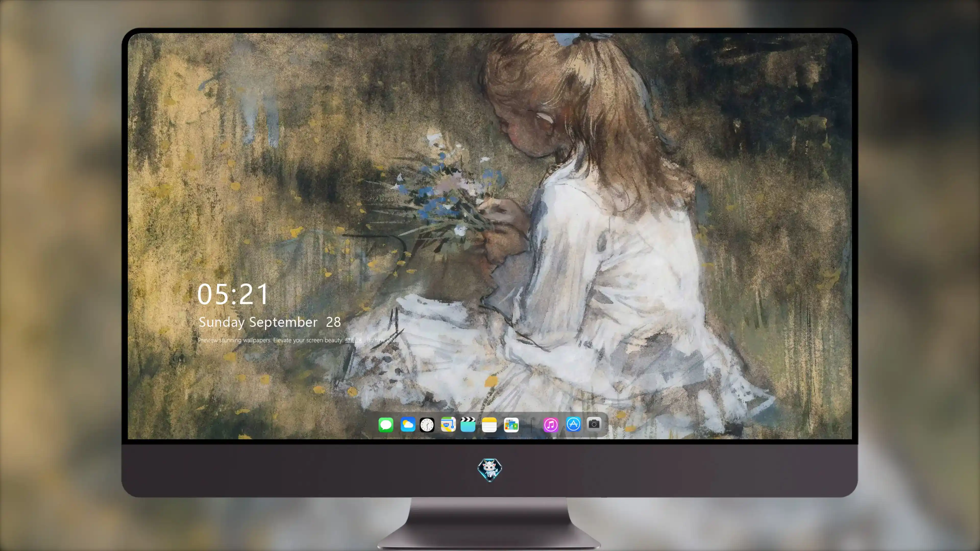Viewport: 980px width, 551px height.
Task: Open the Camera app in the dock
Action: (x=594, y=424)
